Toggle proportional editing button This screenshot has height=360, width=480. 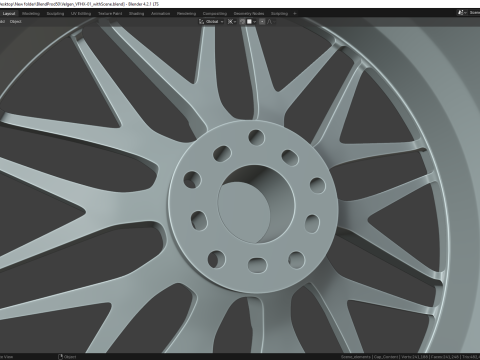pos(262,22)
